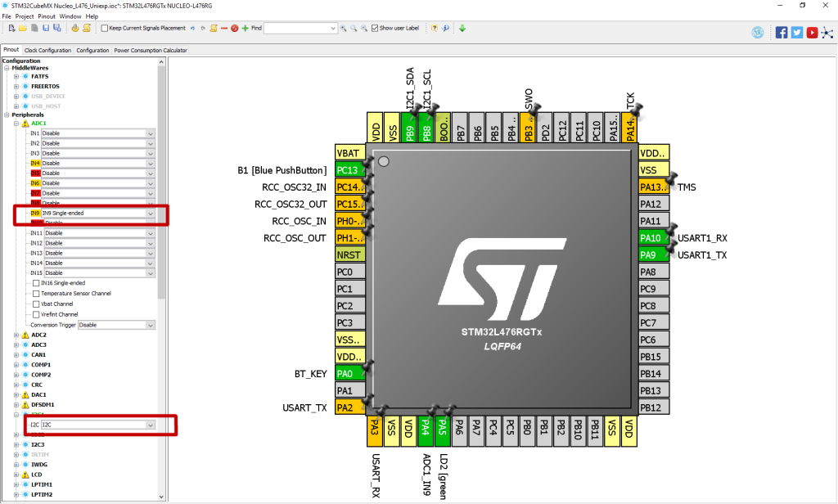Generate code with the green download arrow

point(461,27)
